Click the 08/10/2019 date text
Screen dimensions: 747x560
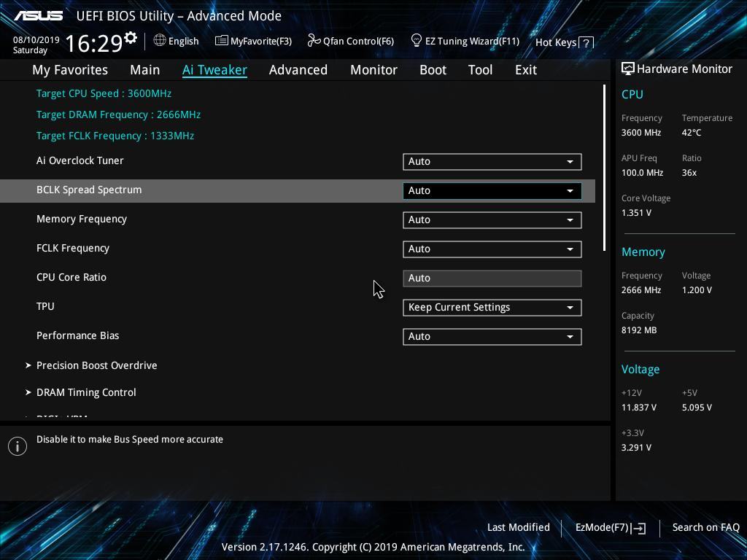click(x=36, y=40)
